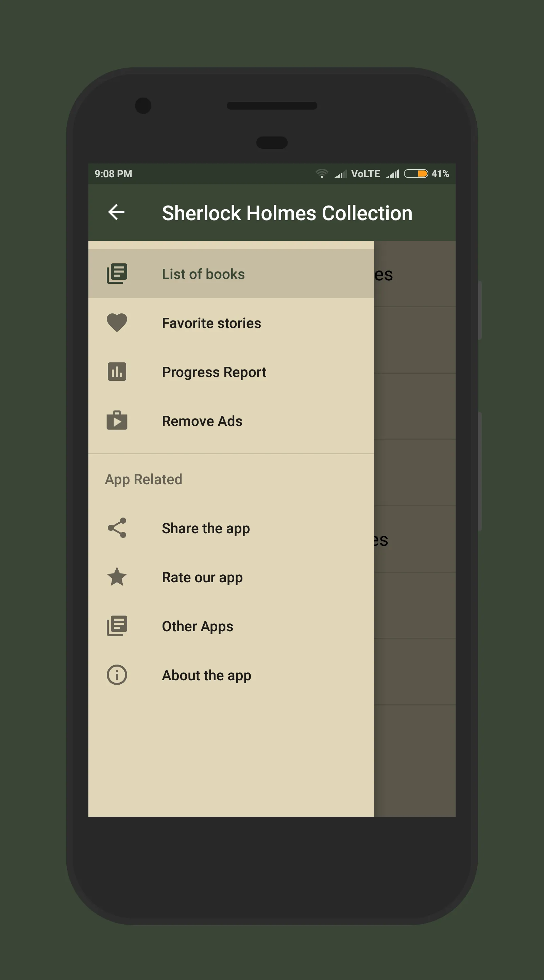Tap the heart icon beside Favorite stories
Viewport: 544px width, 980px height.
click(x=117, y=323)
